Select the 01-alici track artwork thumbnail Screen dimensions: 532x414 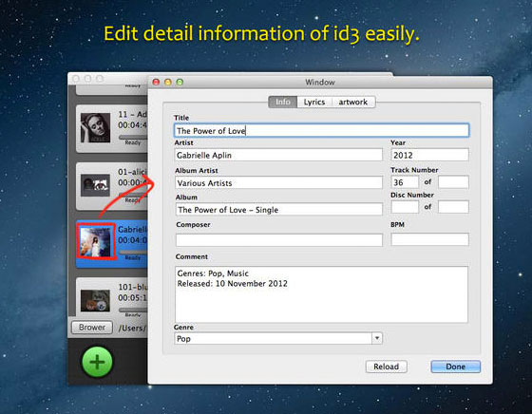click(95, 185)
